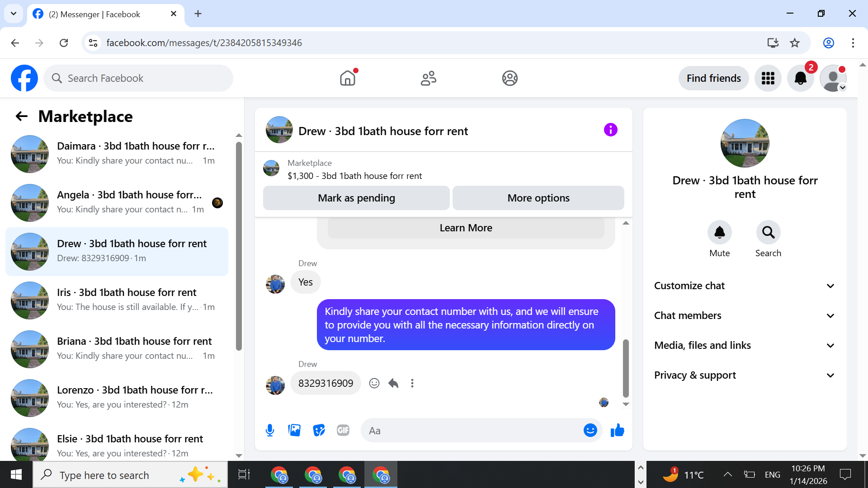Click the voice clip microphone icon
This screenshot has height=488, width=868.
(270, 430)
